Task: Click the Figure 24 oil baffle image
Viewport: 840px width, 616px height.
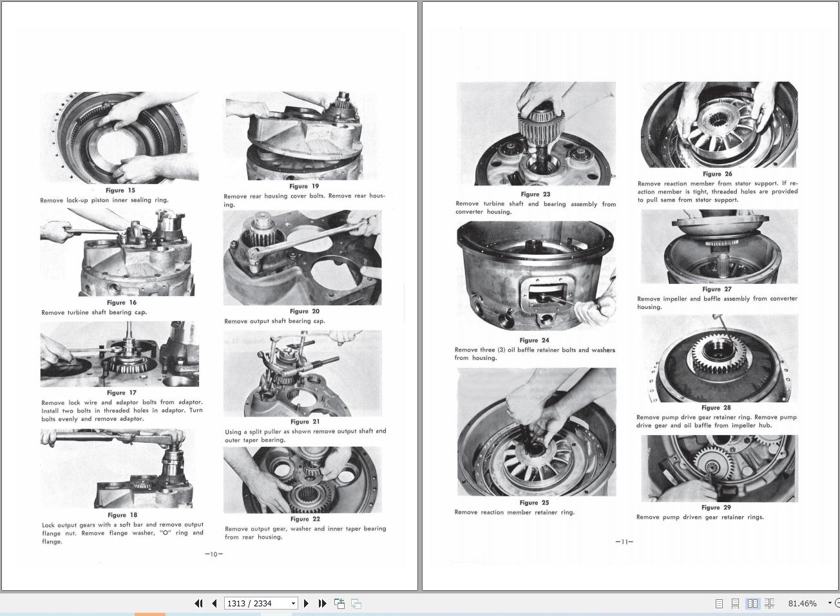Action: pos(536,276)
